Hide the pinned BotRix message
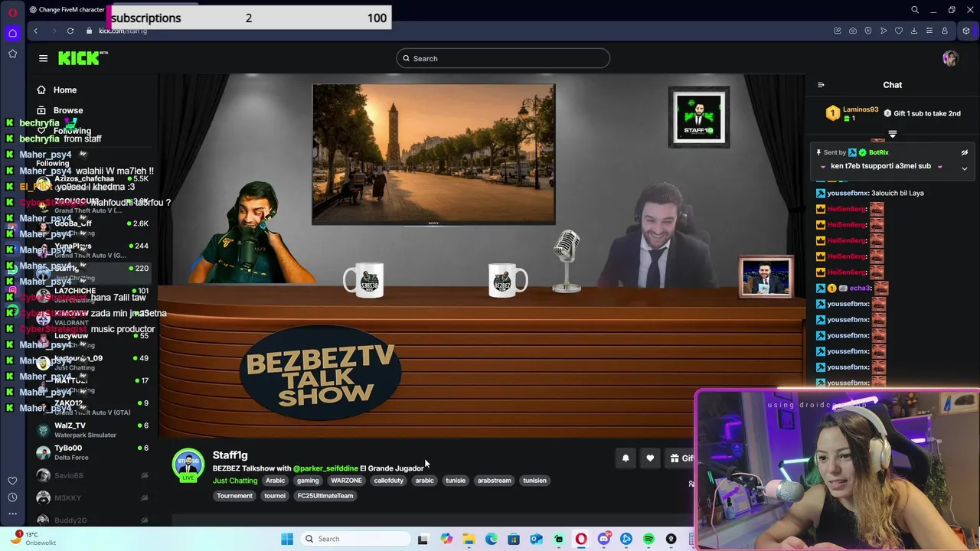This screenshot has height=551, width=980. point(965,152)
